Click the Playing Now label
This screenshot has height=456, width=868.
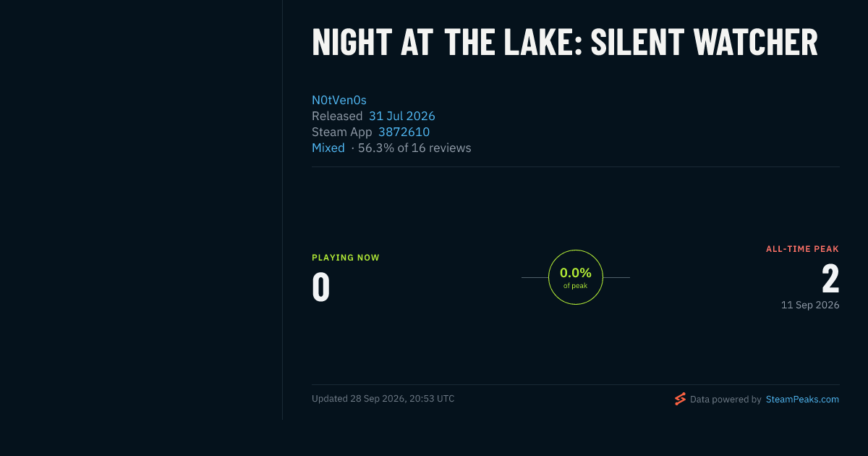(x=346, y=258)
